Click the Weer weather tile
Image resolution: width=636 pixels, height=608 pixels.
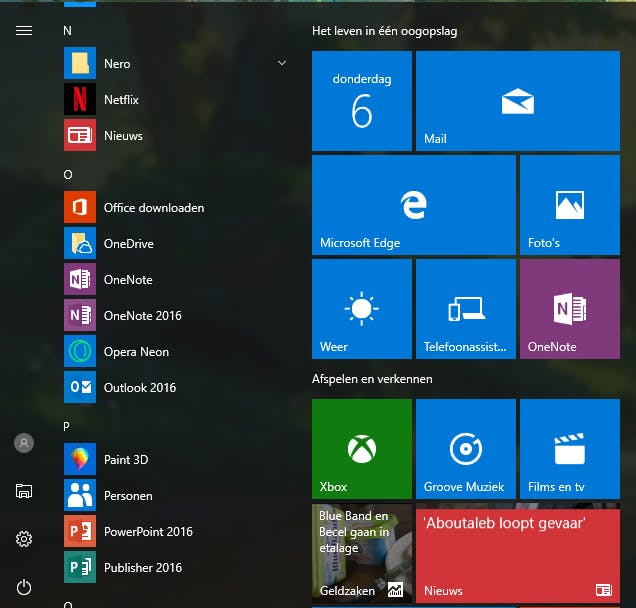coord(362,309)
